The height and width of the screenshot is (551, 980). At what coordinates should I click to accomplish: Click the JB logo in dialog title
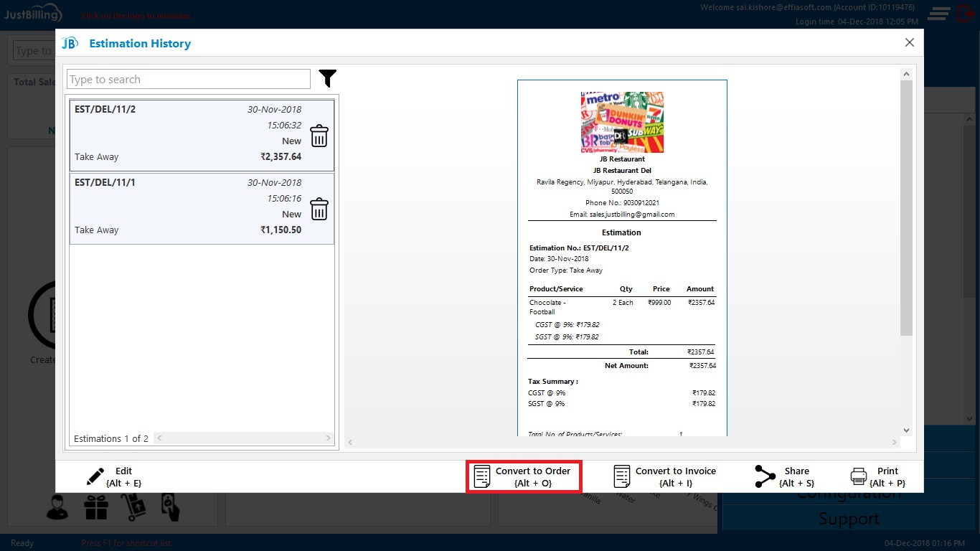coord(70,43)
